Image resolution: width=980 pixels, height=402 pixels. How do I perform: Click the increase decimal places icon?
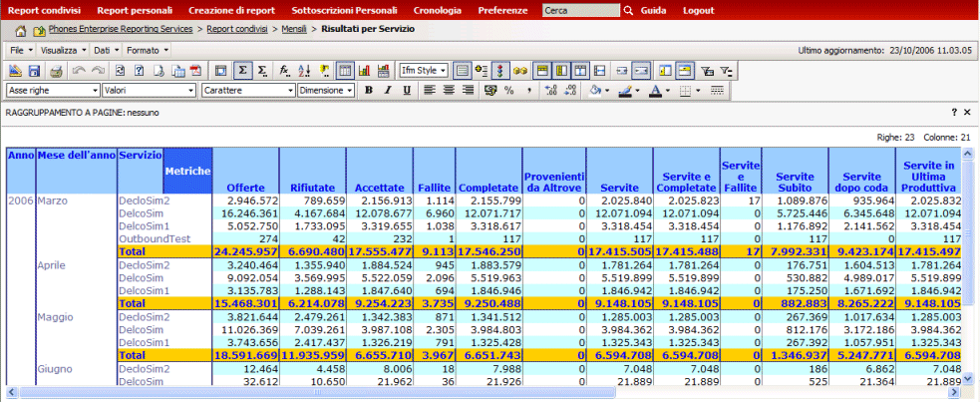tap(550, 90)
